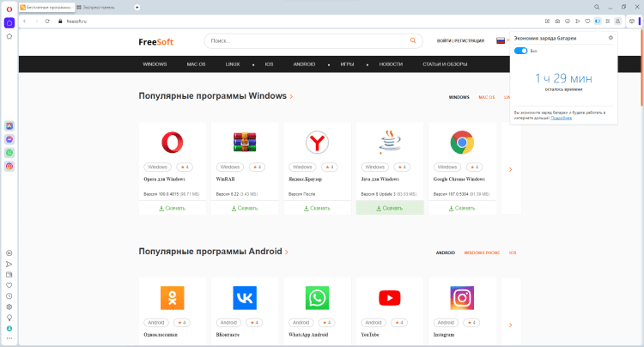Click highlighted Скачать under Java
644x347 pixels.
point(390,208)
